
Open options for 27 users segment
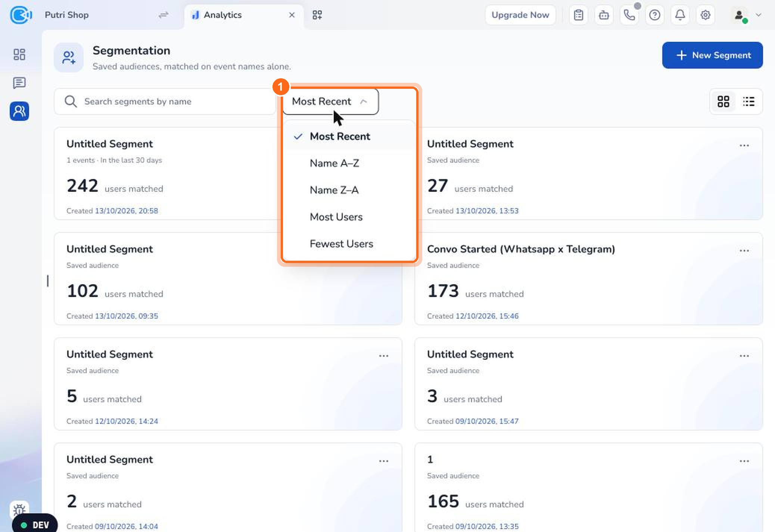744,145
